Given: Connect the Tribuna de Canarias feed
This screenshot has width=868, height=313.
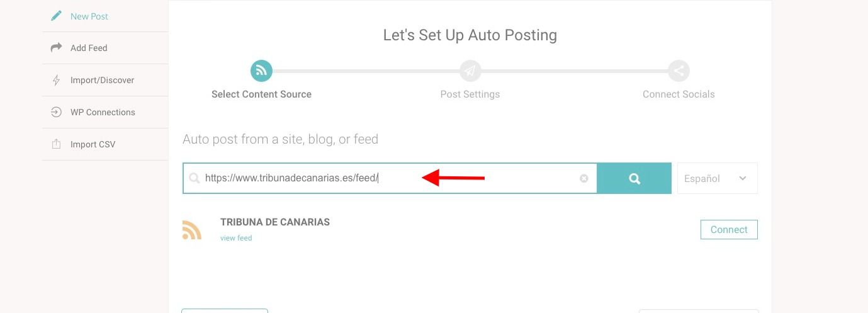Looking at the screenshot, I should pos(729,230).
